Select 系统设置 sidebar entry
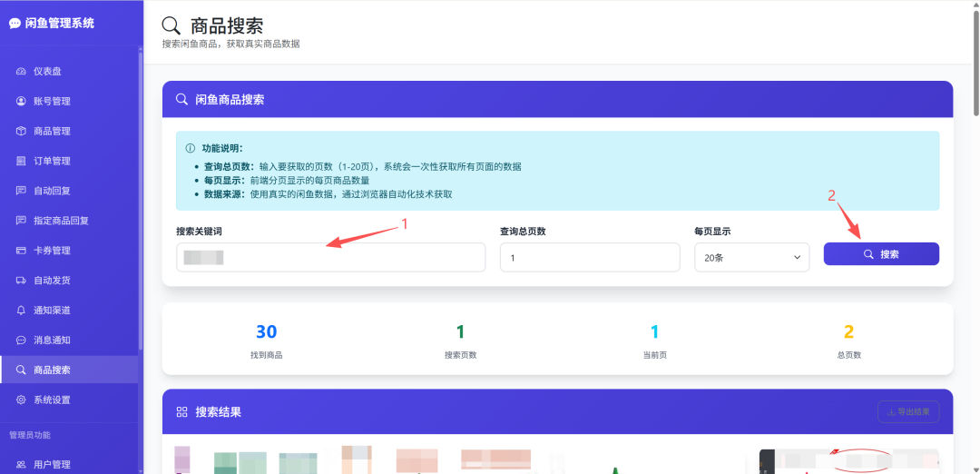Viewport: 980px width, 474px height. pos(69,400)
